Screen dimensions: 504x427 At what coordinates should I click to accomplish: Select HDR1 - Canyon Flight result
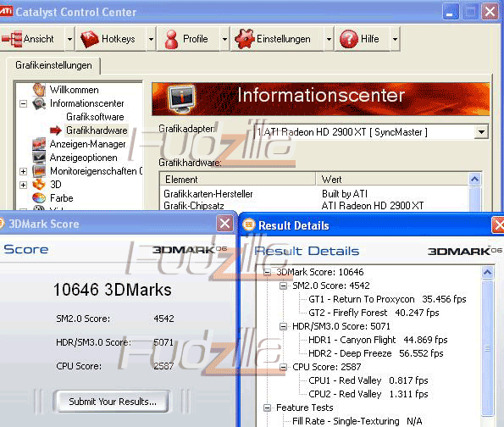pos(378,340)
